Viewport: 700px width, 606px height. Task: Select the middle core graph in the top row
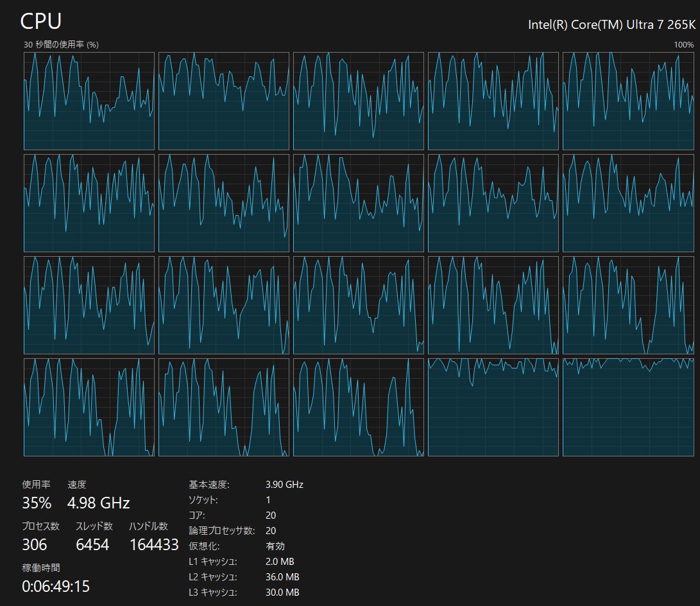[359, 101]
